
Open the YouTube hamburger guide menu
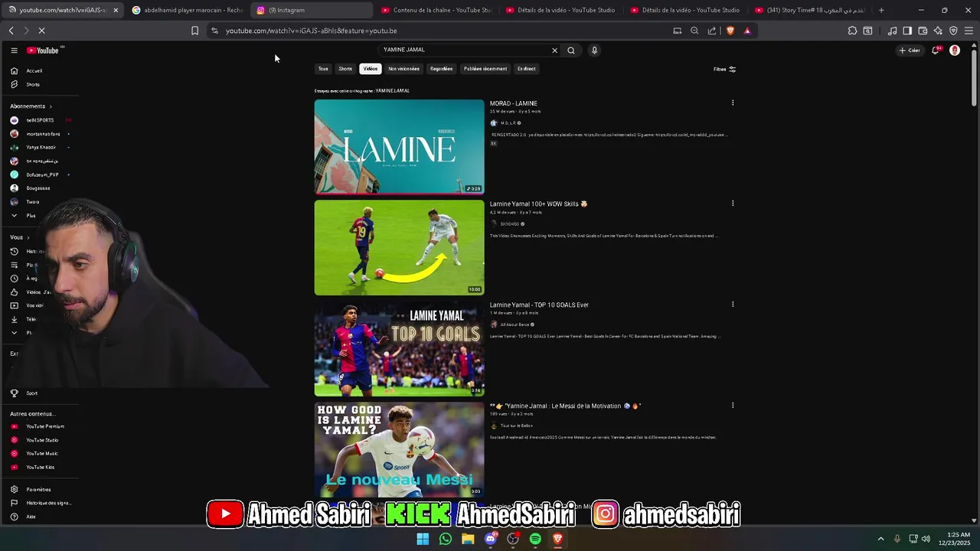click(x=14, y=51)
